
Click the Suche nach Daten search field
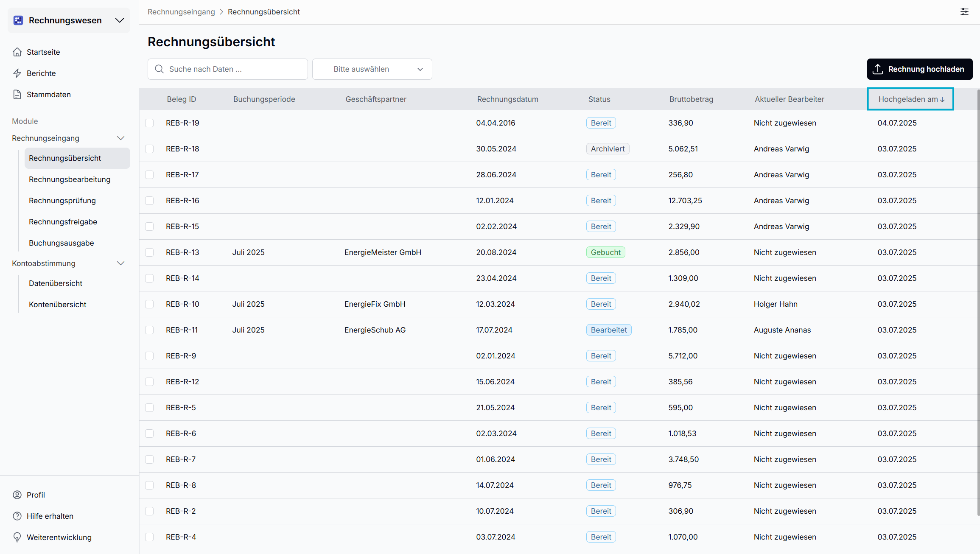228,69
